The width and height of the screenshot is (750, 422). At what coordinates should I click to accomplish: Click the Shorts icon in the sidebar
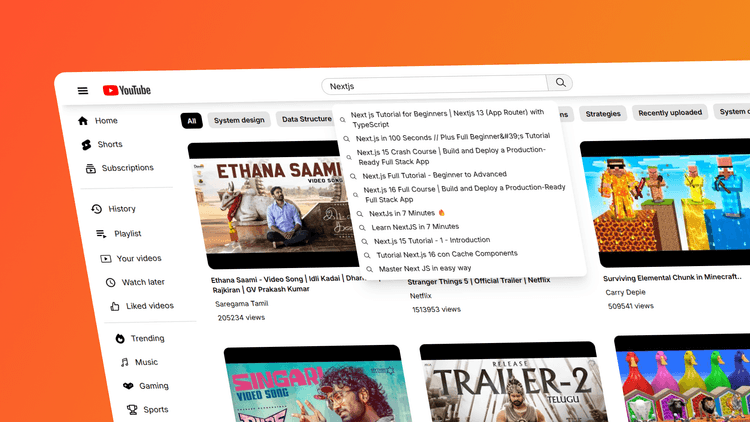[86, 144]
